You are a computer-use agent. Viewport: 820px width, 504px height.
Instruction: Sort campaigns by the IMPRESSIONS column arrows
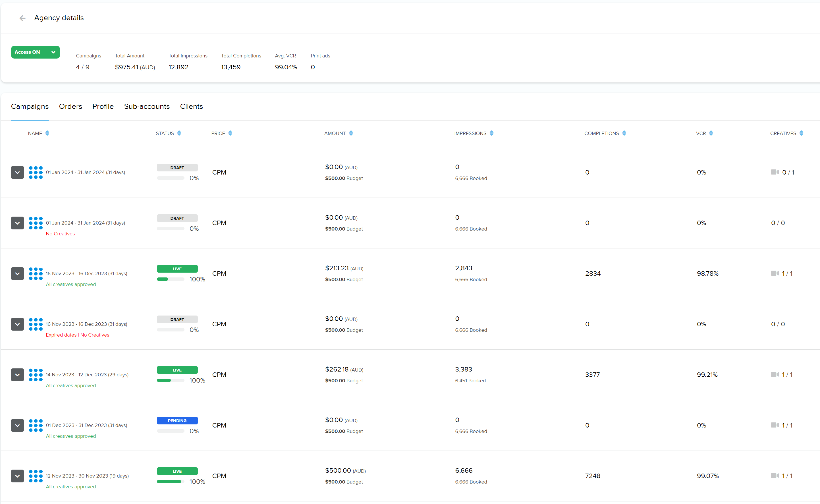coord(491,133)
